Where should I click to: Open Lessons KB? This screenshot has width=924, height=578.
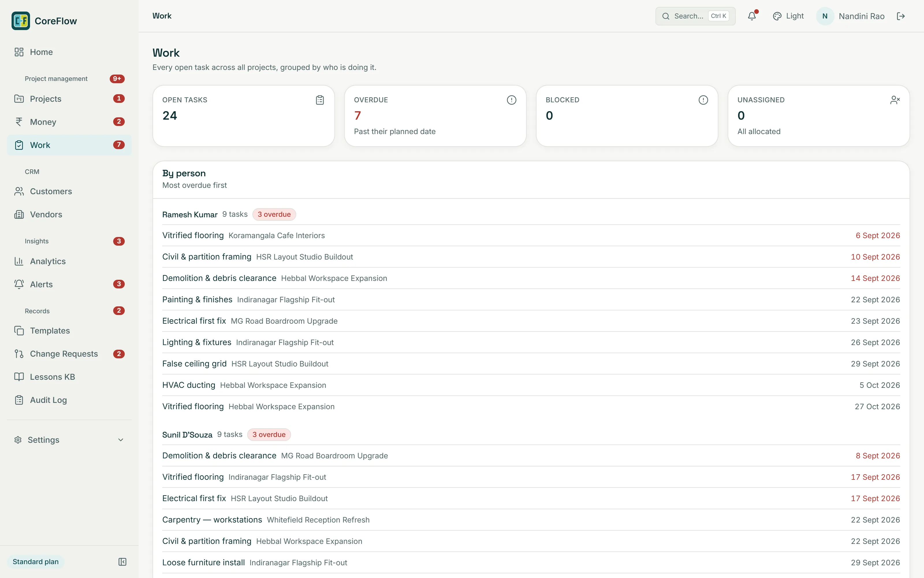(x=69, y=377)
